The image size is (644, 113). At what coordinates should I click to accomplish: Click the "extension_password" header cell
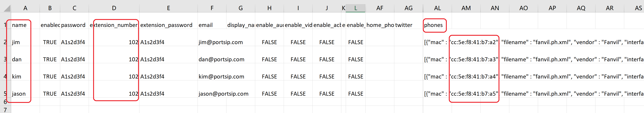tap(166, 25)
